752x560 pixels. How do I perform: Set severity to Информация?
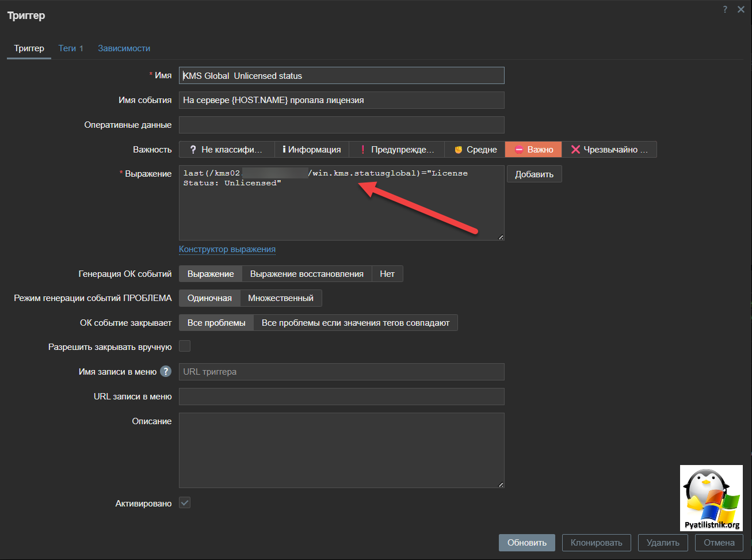pyautogui.click(x=312, y=150)
